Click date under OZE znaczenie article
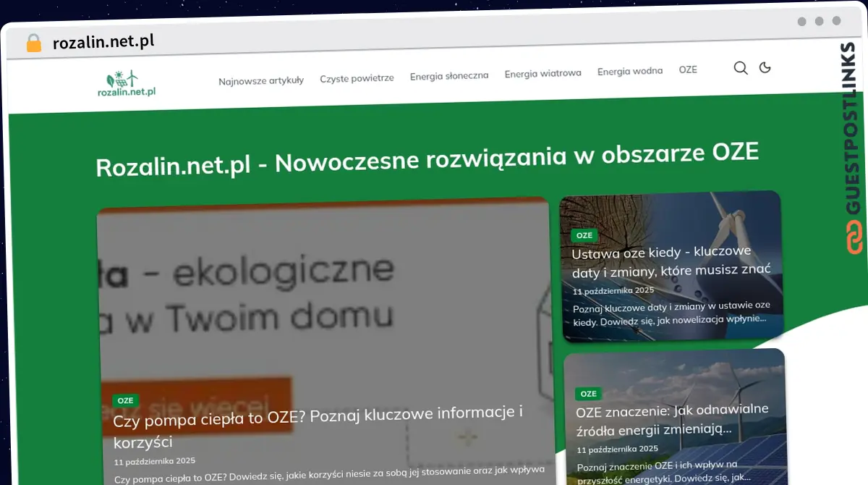This screenshot has width=868, height=485. 618,450
